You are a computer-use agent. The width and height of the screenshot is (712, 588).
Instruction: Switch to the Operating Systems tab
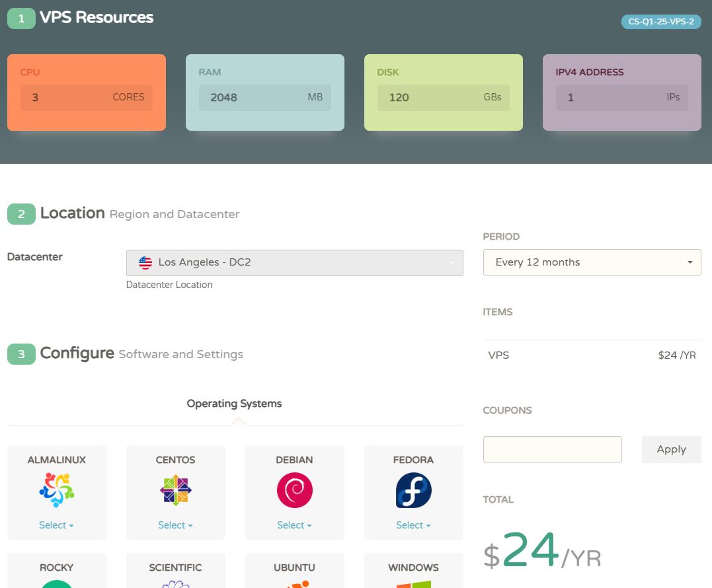[234, 404]
